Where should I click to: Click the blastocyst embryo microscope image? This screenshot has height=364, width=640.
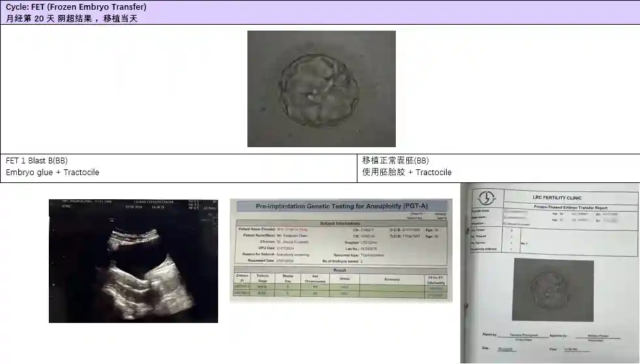321,89
